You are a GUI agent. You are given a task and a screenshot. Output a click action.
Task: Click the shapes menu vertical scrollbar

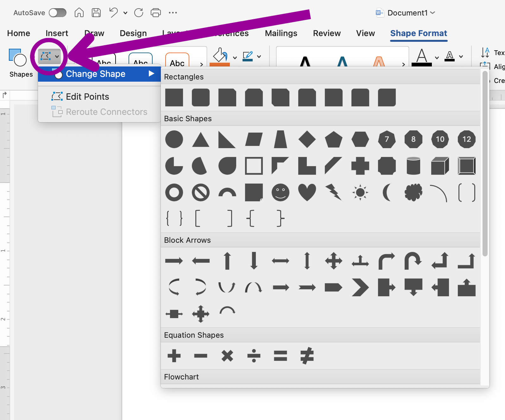point(485,164)
